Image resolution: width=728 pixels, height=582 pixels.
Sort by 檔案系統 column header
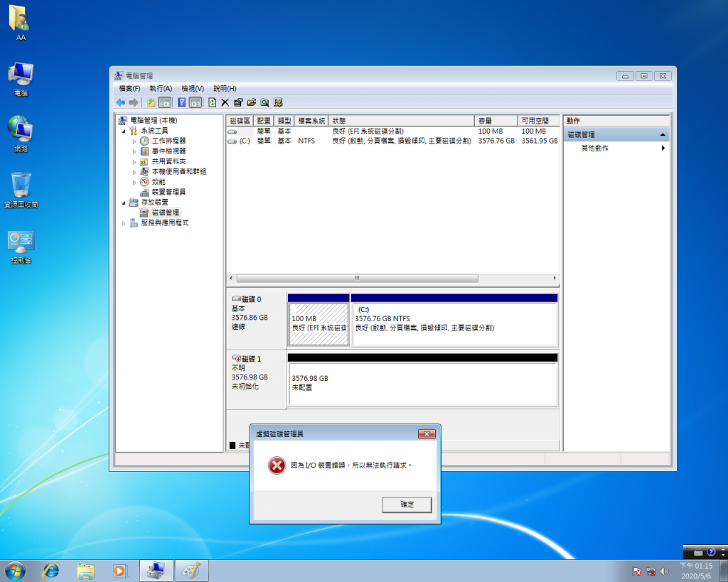tap(311, 121)
